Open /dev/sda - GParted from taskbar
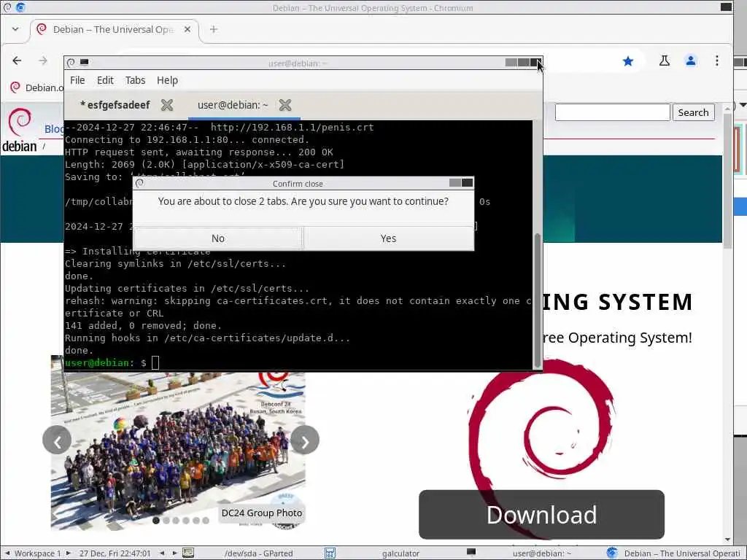This screenshot has height=560, width=747. (259, 553)
